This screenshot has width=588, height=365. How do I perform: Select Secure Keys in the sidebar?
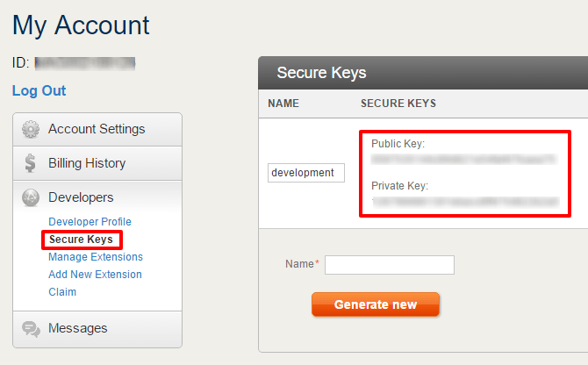click(x=82, y=240)
